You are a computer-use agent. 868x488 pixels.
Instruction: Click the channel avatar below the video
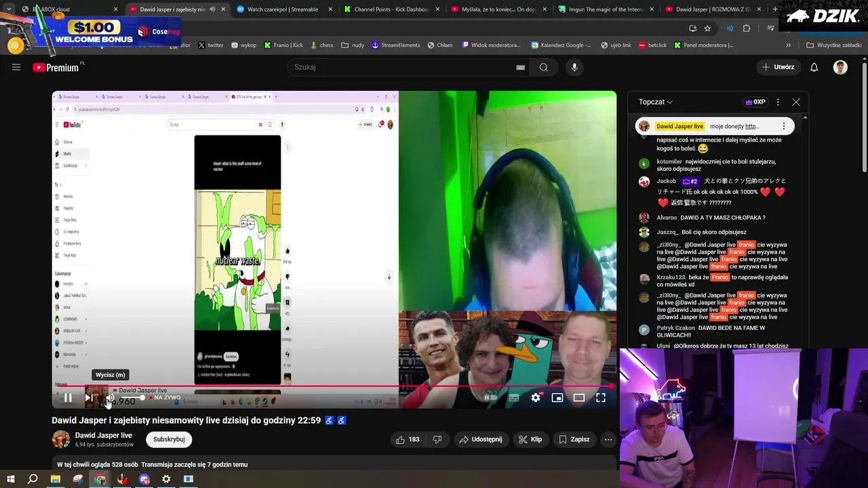tap(61, 439)
